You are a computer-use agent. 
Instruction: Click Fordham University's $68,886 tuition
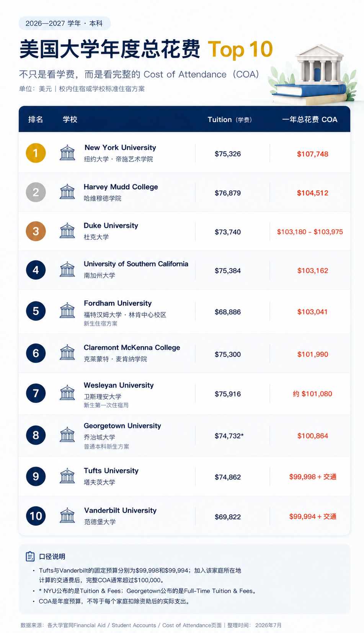tap(228, 312)
